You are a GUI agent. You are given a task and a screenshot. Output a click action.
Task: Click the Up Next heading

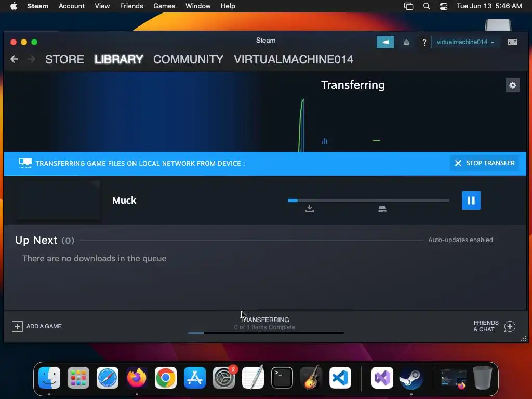(x=36, y=240)
